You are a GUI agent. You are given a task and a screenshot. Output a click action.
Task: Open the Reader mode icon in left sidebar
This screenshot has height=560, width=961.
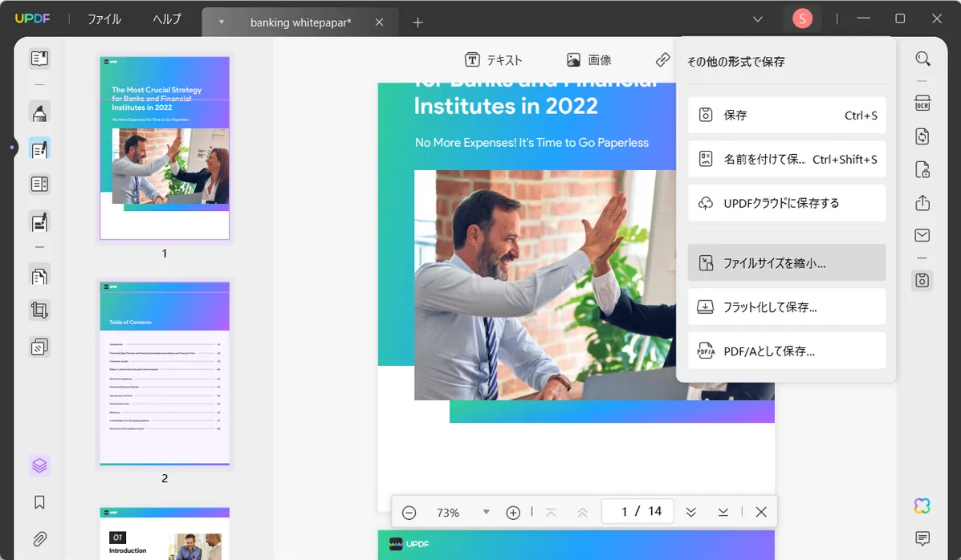[x=40, y=59]
